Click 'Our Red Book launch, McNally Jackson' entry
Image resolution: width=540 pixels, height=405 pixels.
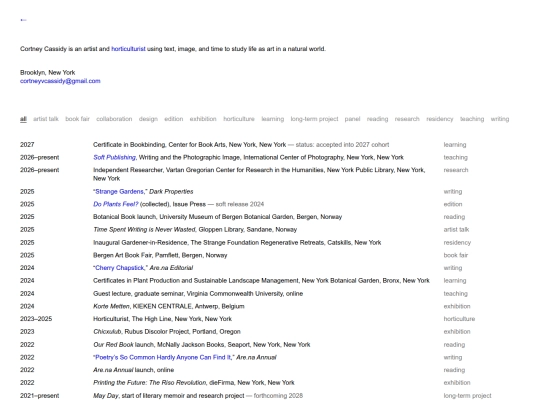(x=201, y=345)
